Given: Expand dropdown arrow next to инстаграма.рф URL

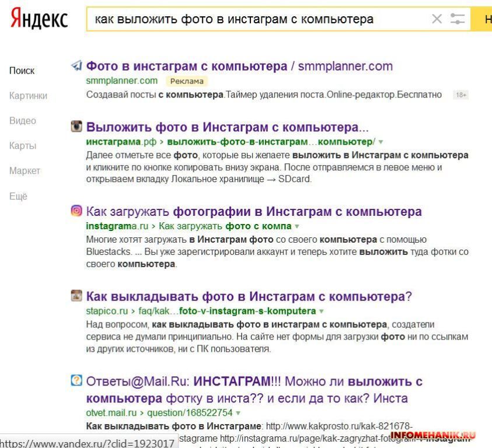Looking at the screenshot, I should point(381,142).
